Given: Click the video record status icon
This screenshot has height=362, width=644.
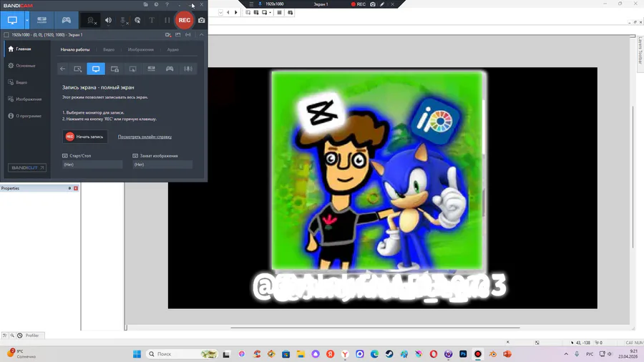Looking at the screenshot, I should (x=168, y=35).
